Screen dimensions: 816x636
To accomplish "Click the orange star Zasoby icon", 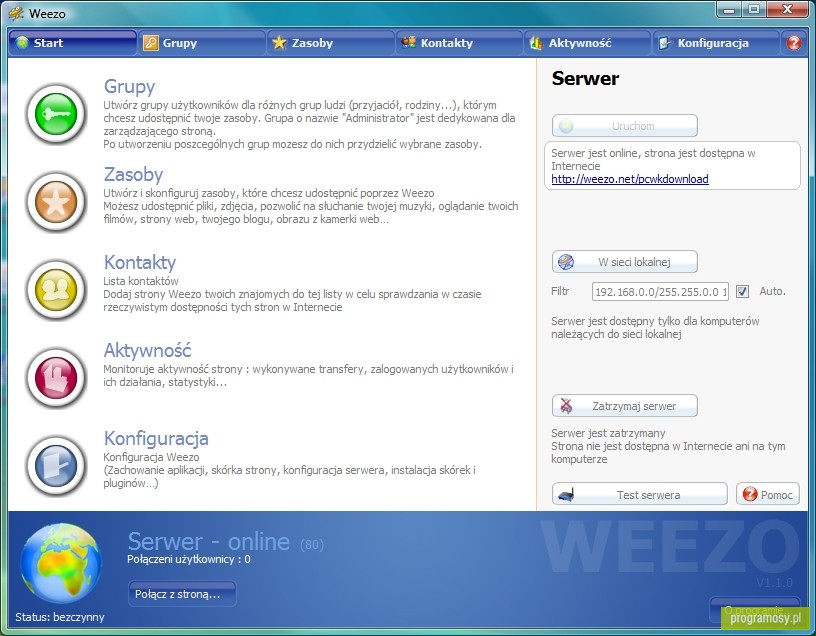I will [56, 202].
